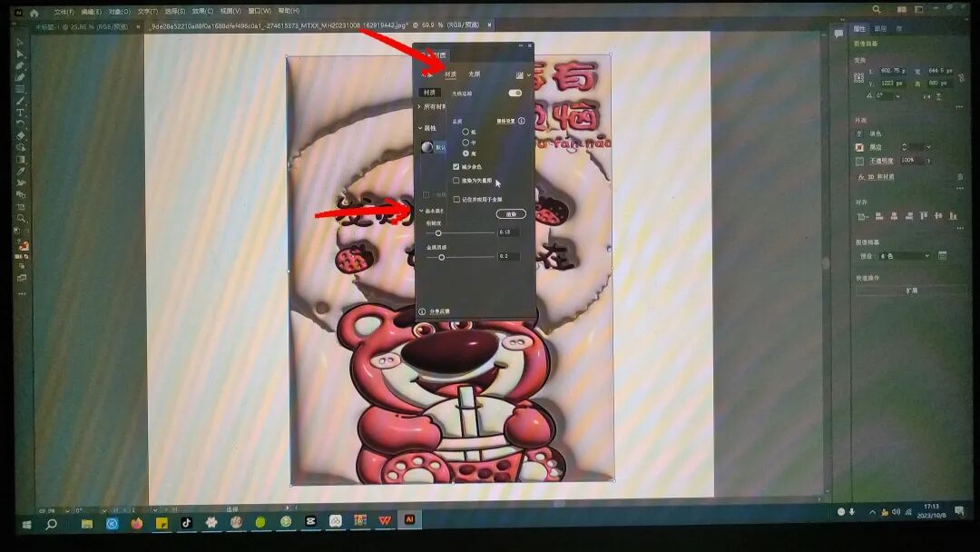Select the Eyedropper tool
The width and height of the screenshot is (980, 552).
(x=21, y=172)
